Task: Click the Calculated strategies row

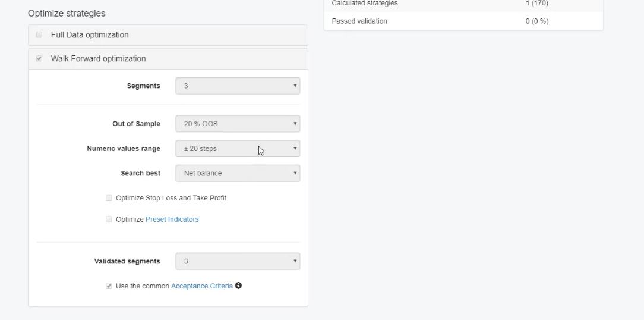Action: pyautogui.click(x=463, y=4)
